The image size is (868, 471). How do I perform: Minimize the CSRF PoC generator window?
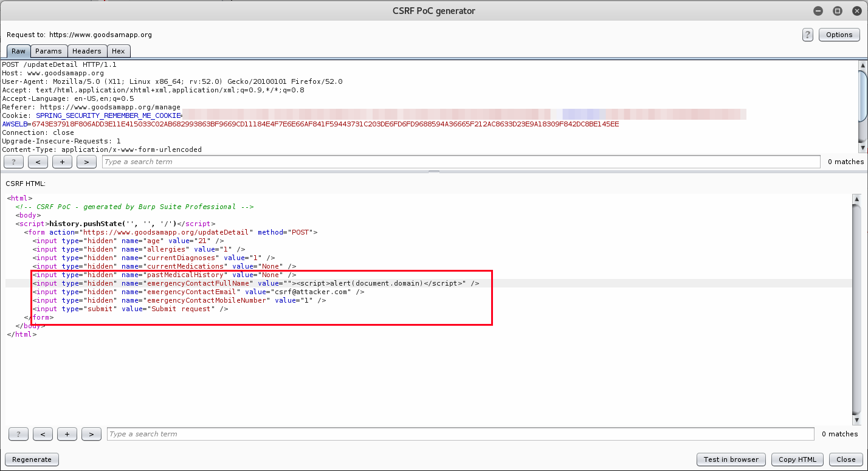[819, 11]
